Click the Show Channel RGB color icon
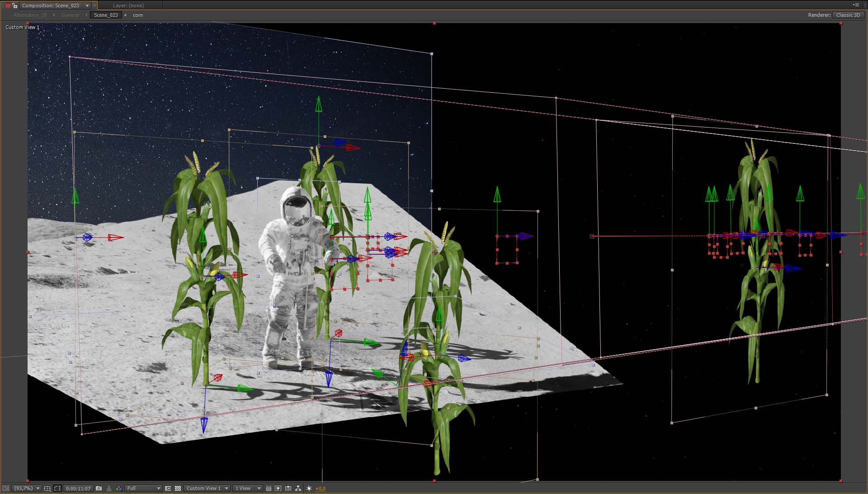The height and width of the screenshot is (494, 868). click(x=118, y=489)
